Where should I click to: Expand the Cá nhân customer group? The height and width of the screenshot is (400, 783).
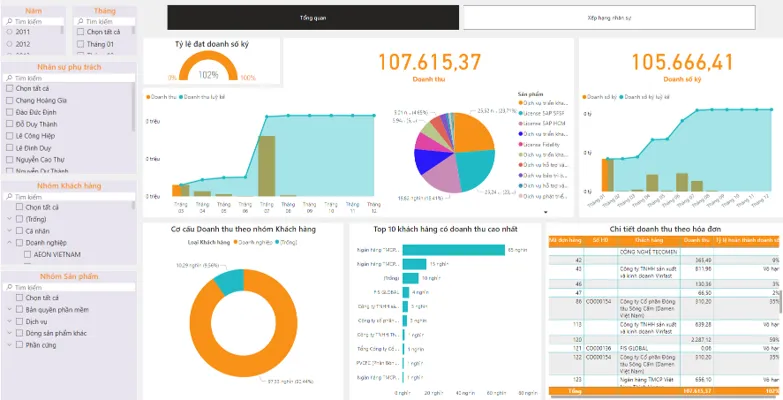point(9,231)
